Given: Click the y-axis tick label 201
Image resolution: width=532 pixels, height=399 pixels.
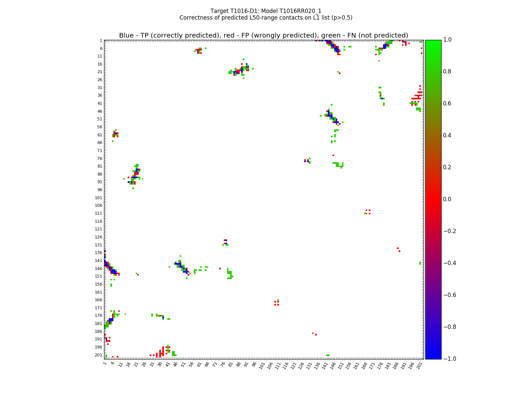Looking at the screenshot, I should (98, 355).
